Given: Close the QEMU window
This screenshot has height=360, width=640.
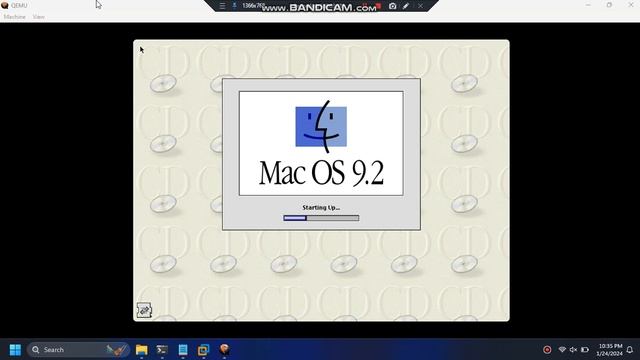Looking at the screenshot, I should pyautogui.click(x=630, y=5).
